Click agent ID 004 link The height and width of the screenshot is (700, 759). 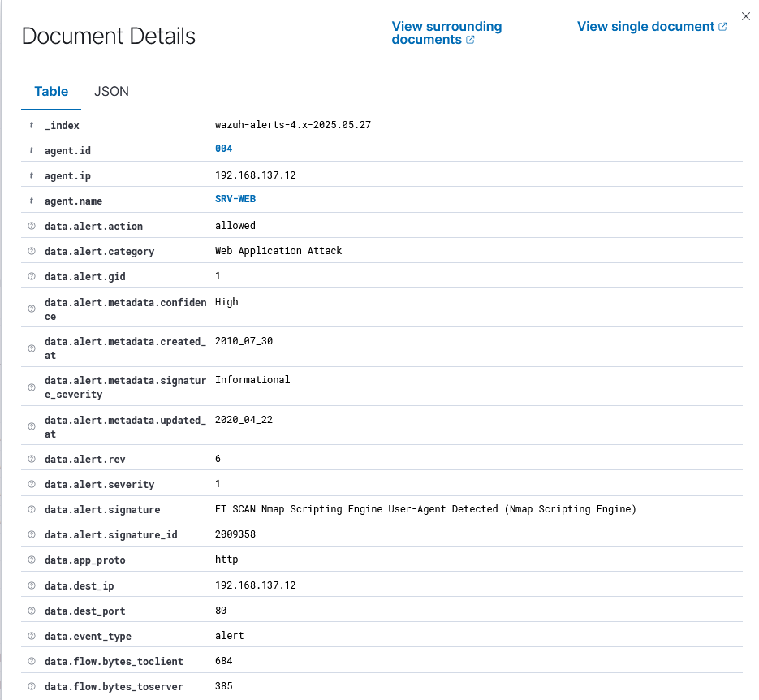[224, 149]
